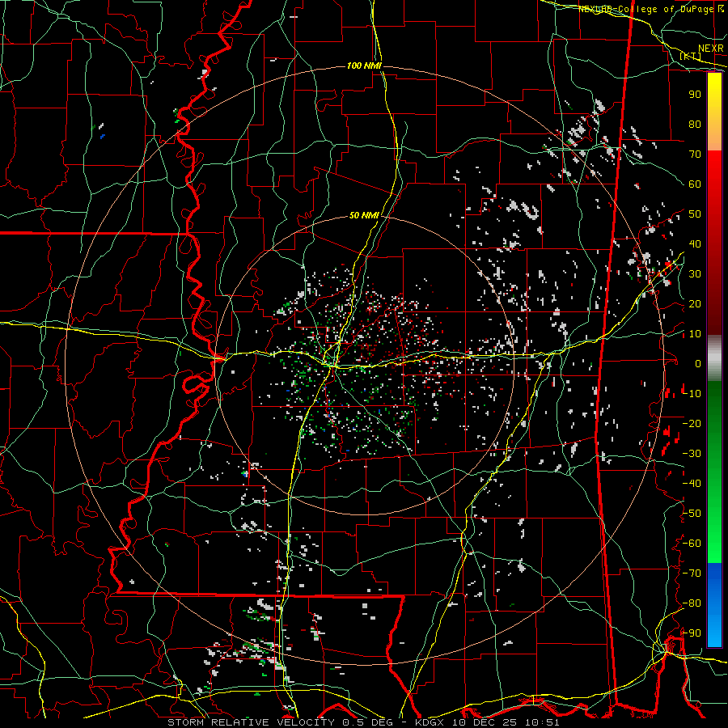The width and height of the screenshot is (728, 728).
Task: Click the "NEXR" label above the color scale
Action: 711,49
